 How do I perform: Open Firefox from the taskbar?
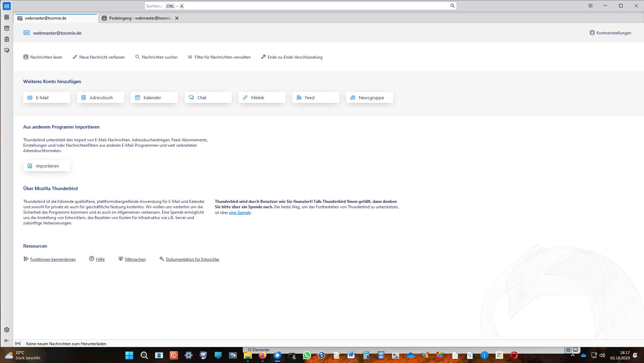[262, 355]
